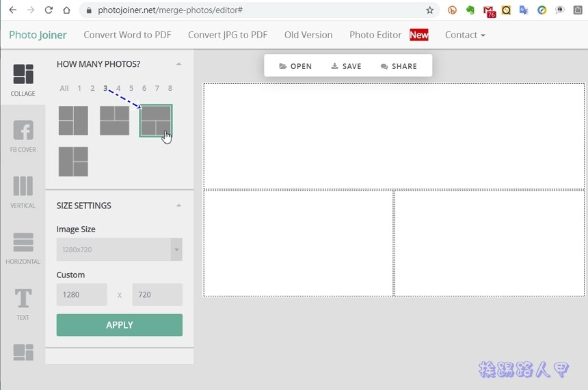The width and height of the screenshot is (588, 390).
Task: Filter layouts for 4 photos
Action: pos(118,88)
